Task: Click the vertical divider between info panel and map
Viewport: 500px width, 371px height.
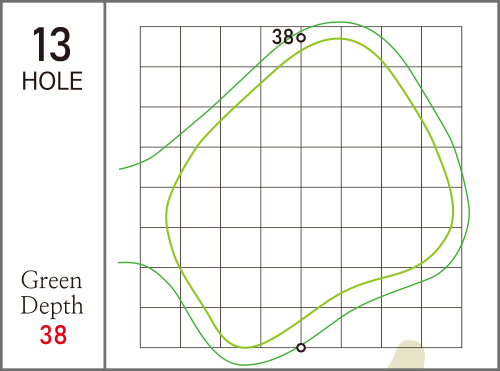Action: pyautogui.click(x=105, y=185)
